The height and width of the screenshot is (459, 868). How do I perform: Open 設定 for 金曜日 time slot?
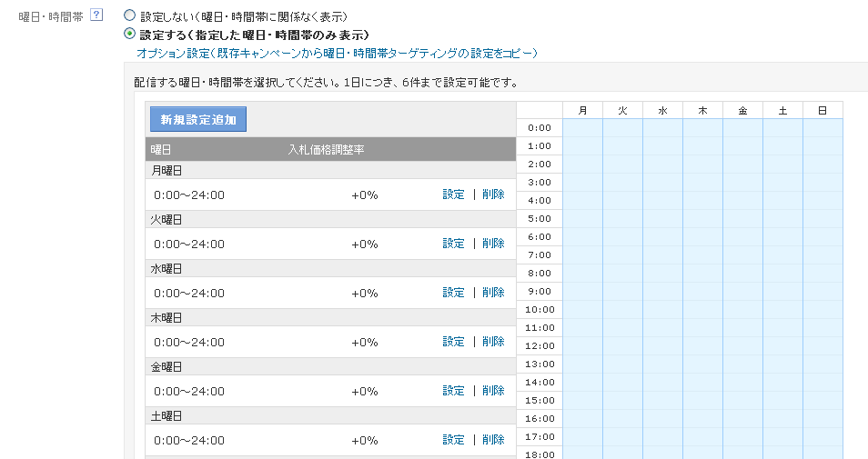[453, 391]
